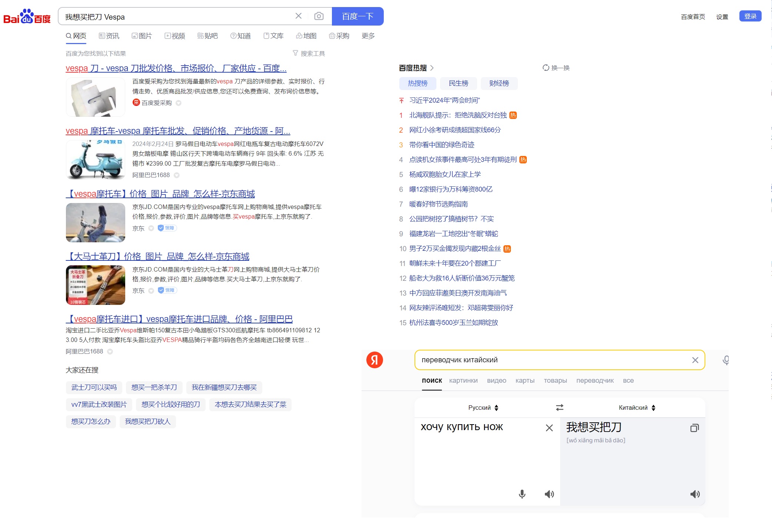Click the 百度一下 search button

pos(357,16)
